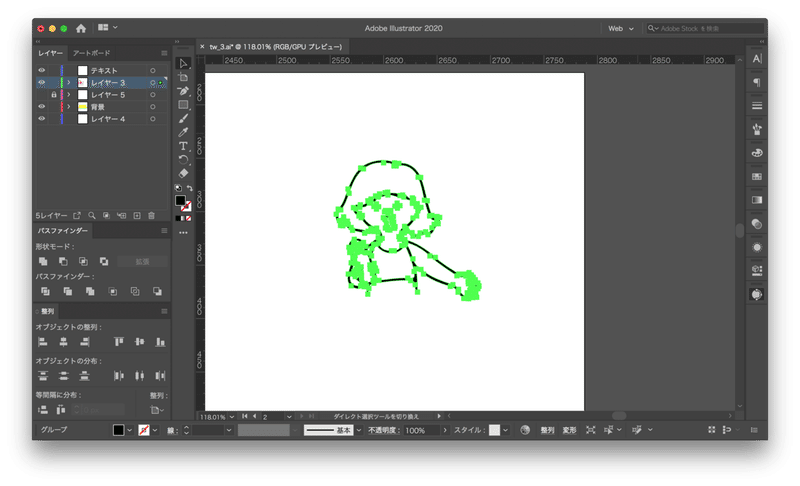The image size is (800, 486).
Task: Open the 基本 brush definition dropdown
Action: click(x=359, y=430)
